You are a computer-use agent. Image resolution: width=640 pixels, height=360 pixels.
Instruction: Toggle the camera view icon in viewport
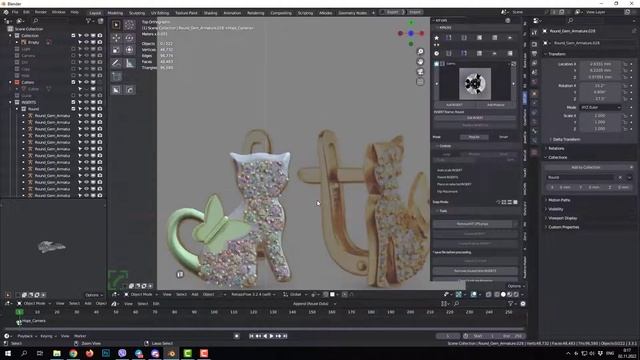click(420, 72)
